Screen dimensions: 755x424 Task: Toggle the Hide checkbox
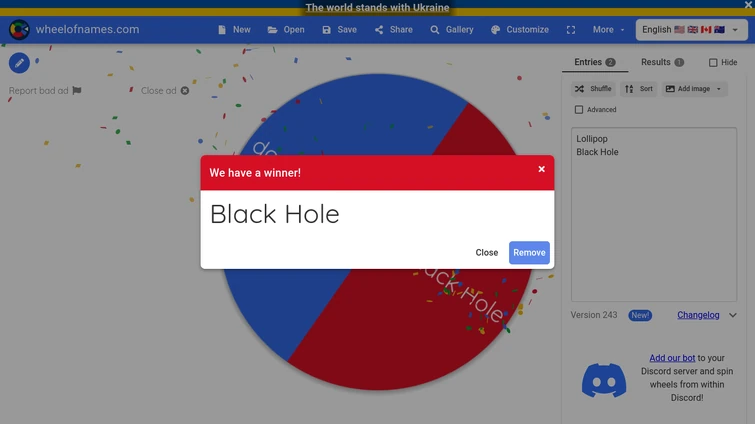tap(713, 63)
